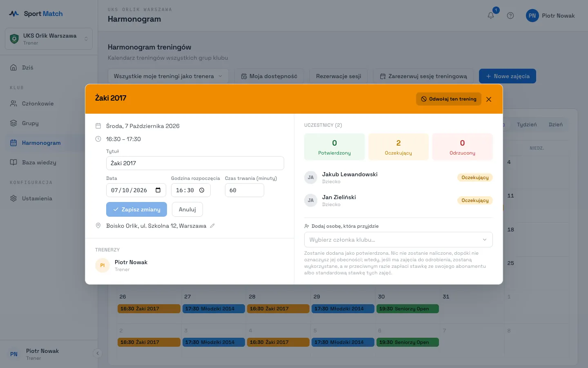Open 16:30 Żaki 2017 event on 28th
Image resolution: width=588 pixels, height=368 pixels.
click(278, 309)
